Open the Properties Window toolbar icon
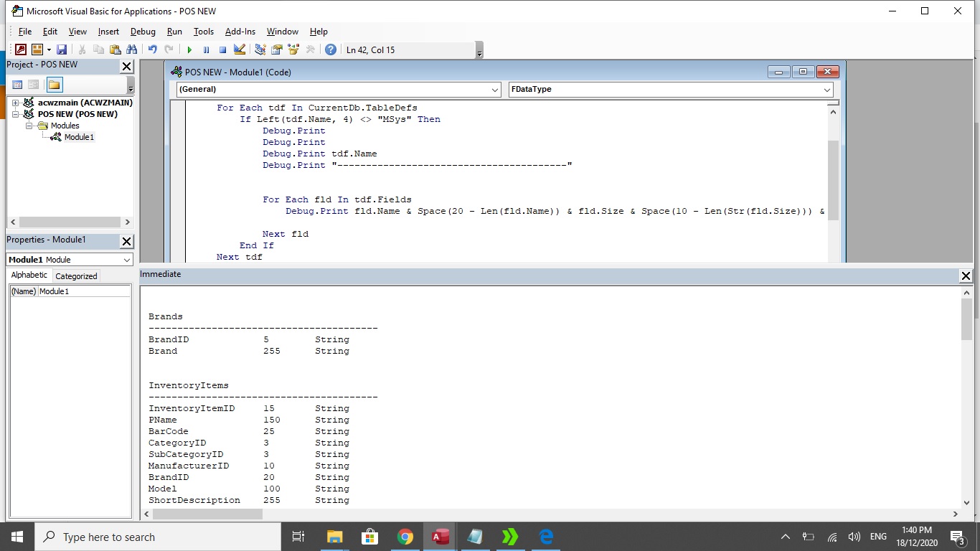The width and height of the screenshot is (980, 551). coord(277,49)
